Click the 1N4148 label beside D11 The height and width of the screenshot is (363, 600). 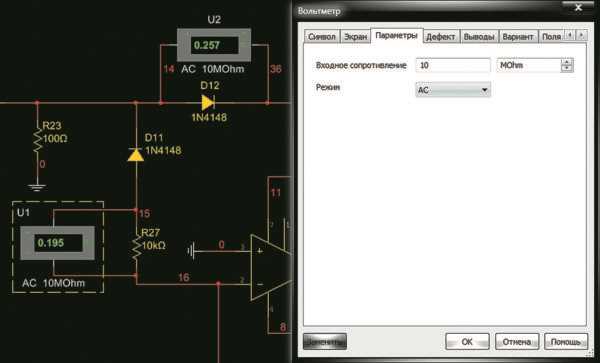tap(163, 150)
